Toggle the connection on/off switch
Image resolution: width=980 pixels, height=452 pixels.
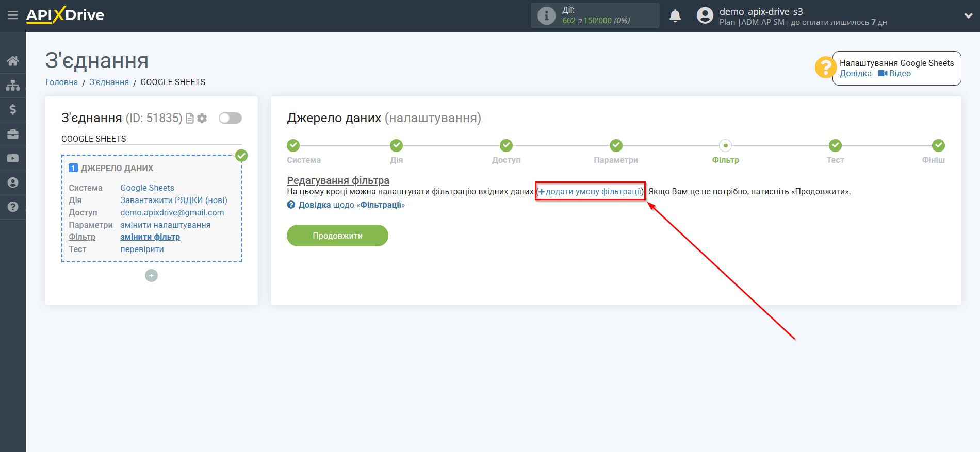pyautogui.click(x=230, y=118)
